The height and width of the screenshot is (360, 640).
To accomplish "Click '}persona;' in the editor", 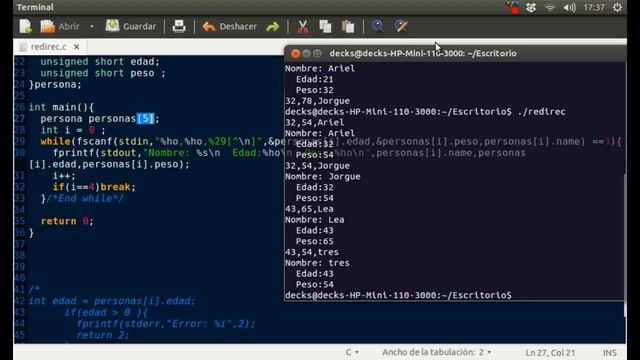I will [55, 84].
